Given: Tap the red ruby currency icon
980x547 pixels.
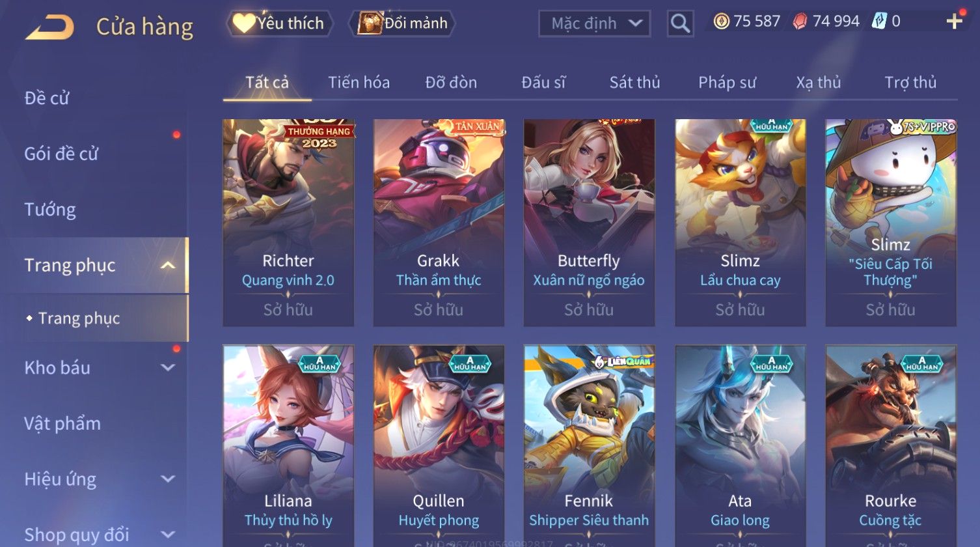Looking at the screenshot, I should pos(800,21).
